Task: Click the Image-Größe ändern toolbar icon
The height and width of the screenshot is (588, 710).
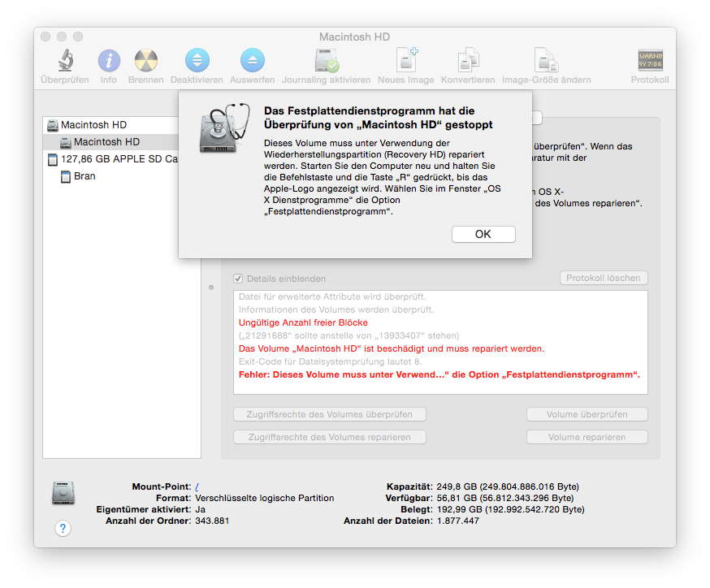Action: tap(546, 60)
